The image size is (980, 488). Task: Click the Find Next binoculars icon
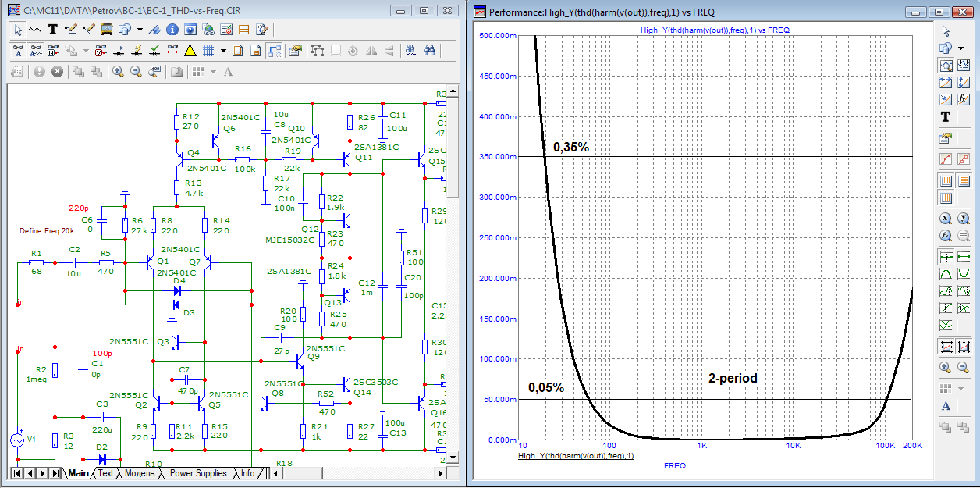(429, 51)
